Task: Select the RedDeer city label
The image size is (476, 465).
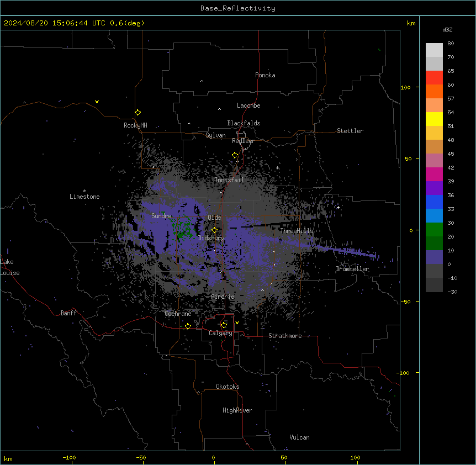Action: tap(243, 141)
